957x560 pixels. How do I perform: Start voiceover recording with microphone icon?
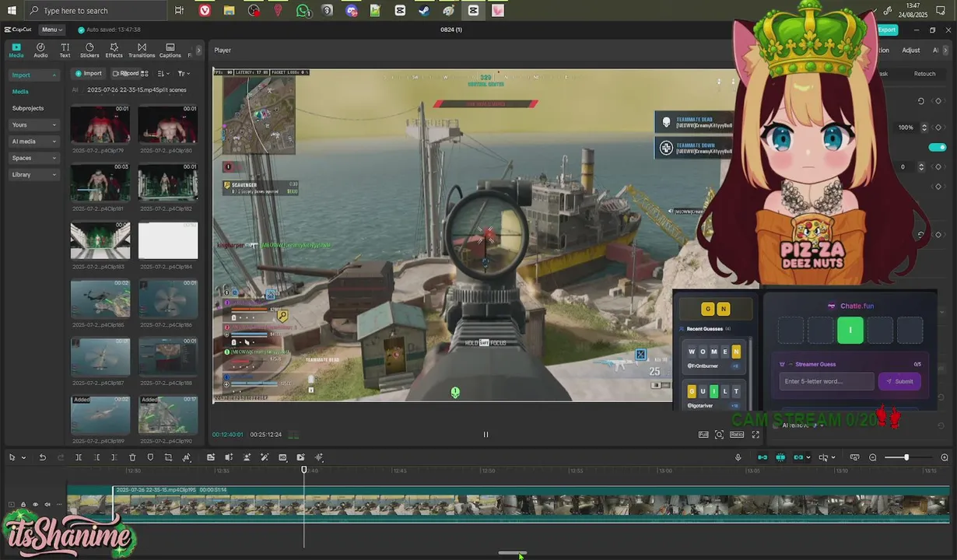pyautogui.click(x=738, y=457)
